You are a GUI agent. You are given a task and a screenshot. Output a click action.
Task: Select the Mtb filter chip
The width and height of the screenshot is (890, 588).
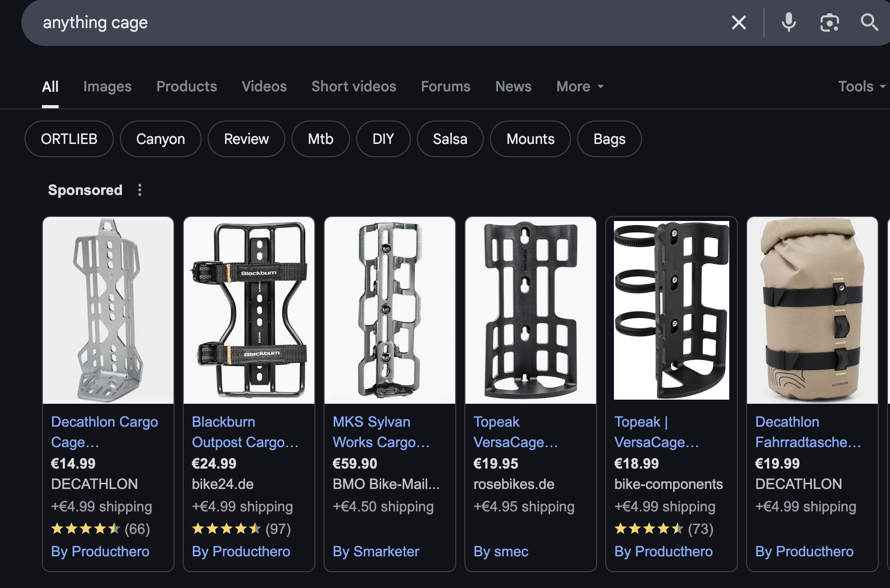pos(320,139)
